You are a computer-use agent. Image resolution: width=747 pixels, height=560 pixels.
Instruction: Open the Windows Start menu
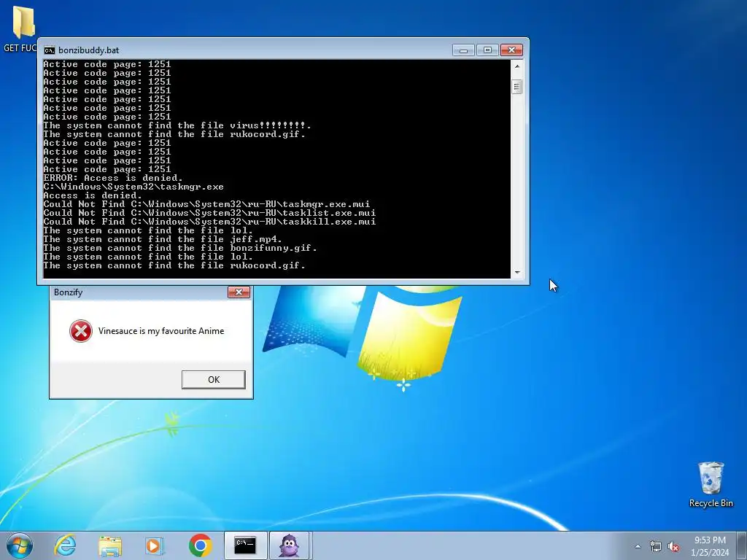pos(20,545)
